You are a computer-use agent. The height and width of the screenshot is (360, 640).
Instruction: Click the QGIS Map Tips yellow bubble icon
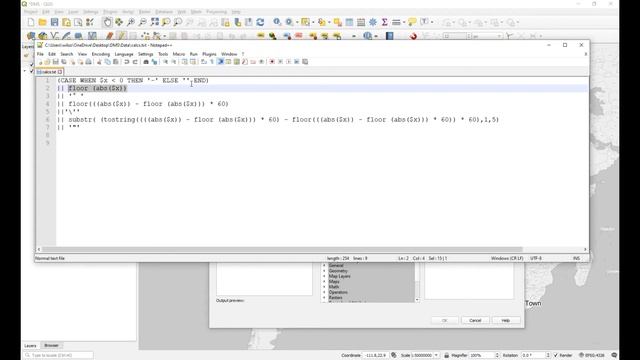[x=412, y=21]
